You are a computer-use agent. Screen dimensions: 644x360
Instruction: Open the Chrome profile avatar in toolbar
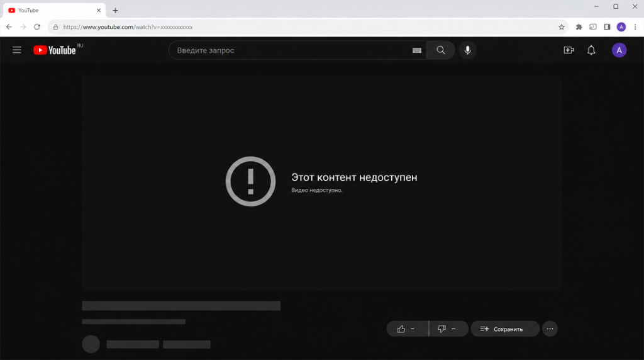click(621, 27)
